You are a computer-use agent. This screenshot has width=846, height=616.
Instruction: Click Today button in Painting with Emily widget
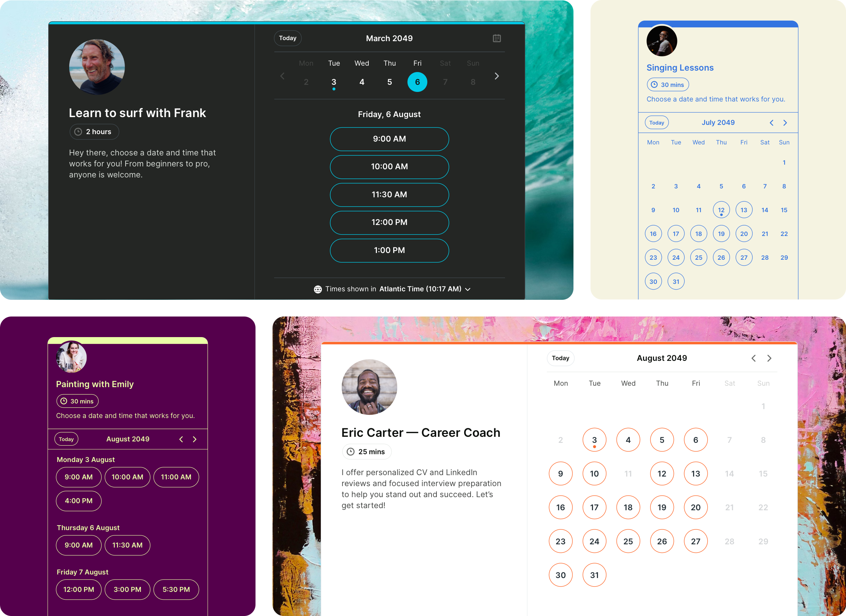(66, 439)
